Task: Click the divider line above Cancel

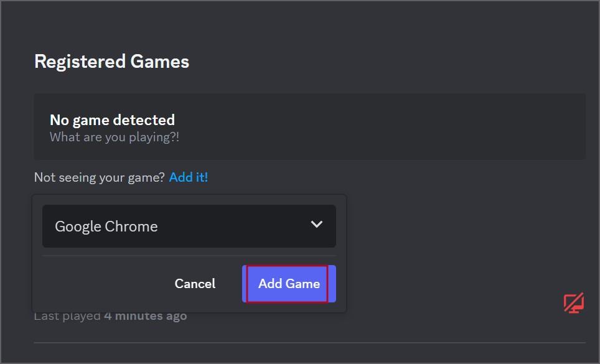Action: tap(189, 256)
